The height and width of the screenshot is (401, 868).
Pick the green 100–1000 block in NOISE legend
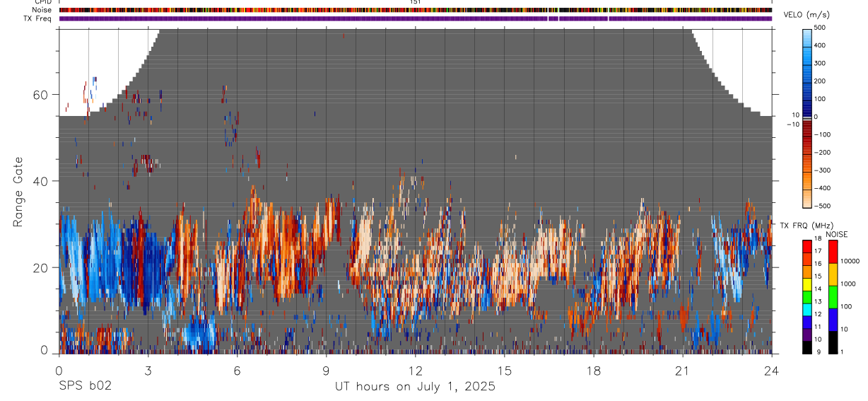(x=833, y=297)
